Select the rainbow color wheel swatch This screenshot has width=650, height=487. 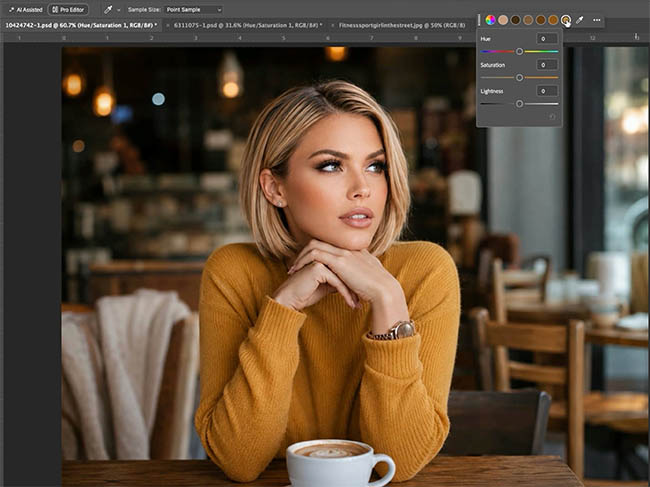point(490,20)
